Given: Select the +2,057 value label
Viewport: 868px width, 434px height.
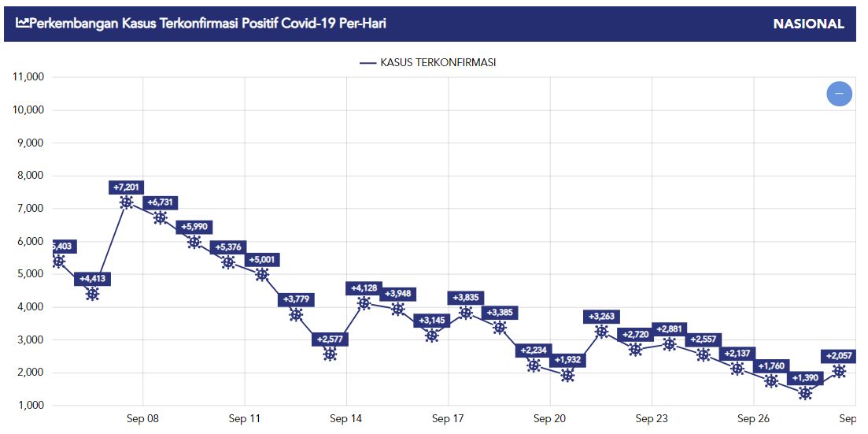Looking at the screenshot, I should (x=839, y=356).
